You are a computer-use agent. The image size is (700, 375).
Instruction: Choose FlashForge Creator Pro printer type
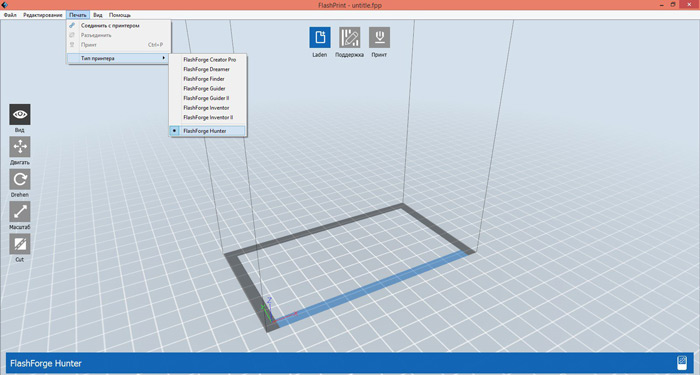[208, 59]
